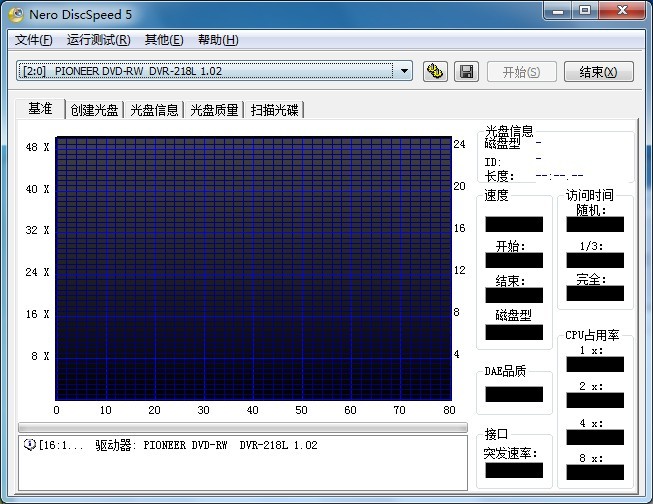Viewport: 653px width, 504px height.
Task: Switch to the 基准 tab
Action: tap(41, 109)
